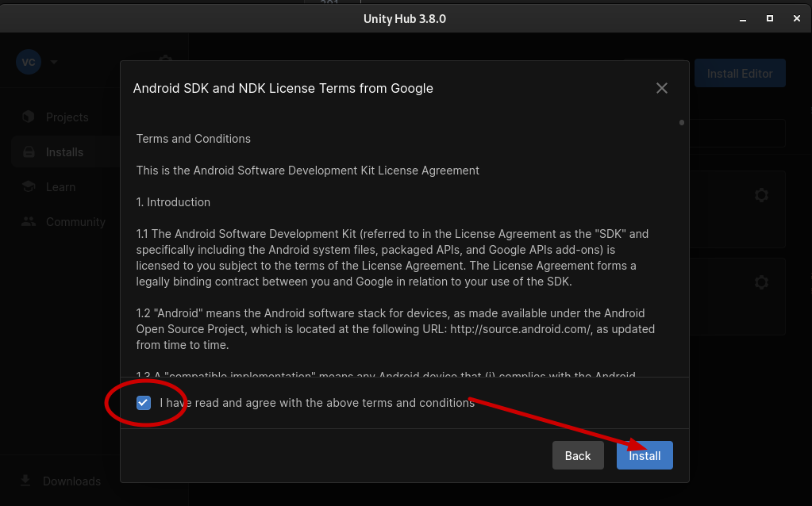Click the Learn graduation cap icon
The height and width of the screenshot is (506, 812).
point(29,187)
